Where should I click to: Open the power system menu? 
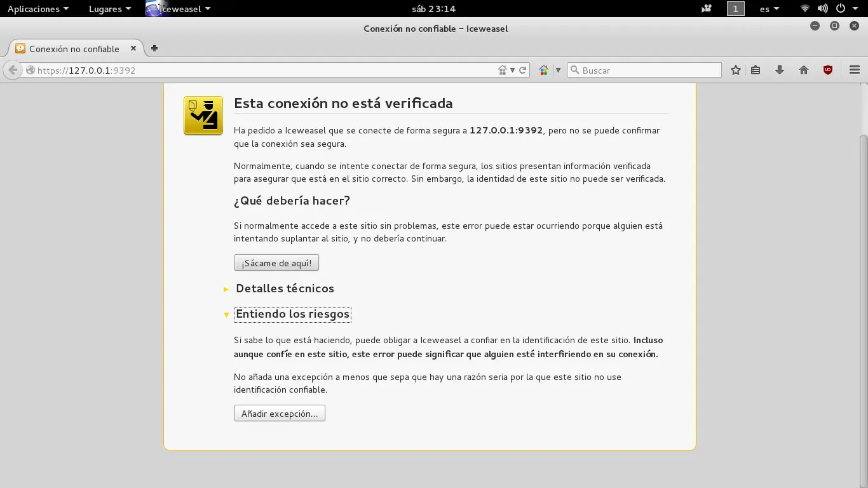(846, 9)
